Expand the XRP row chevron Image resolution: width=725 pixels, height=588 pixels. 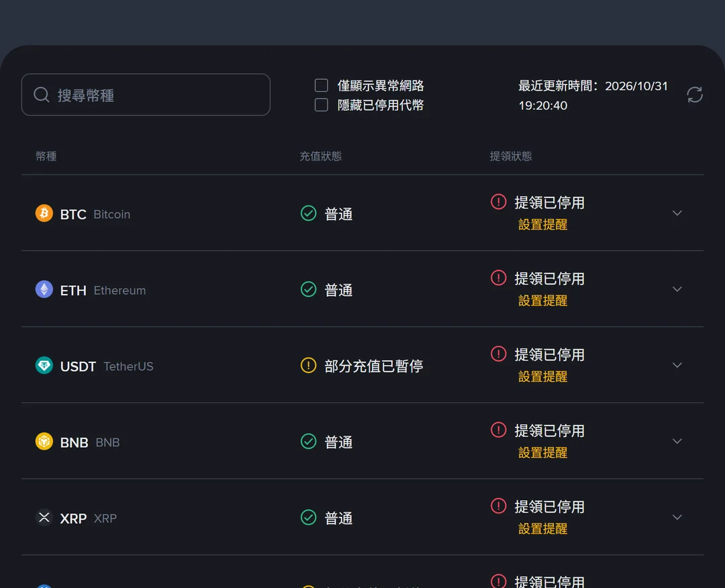coord(677,518)
